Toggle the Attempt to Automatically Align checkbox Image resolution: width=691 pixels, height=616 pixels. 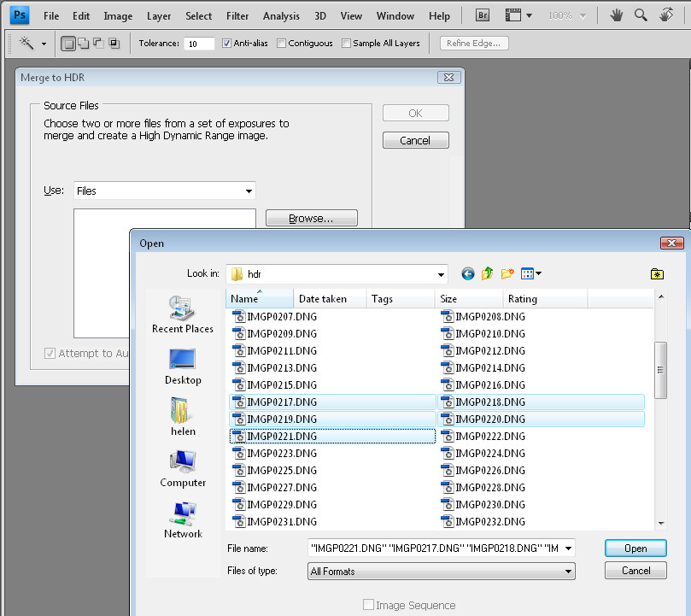tap(50, 353)
